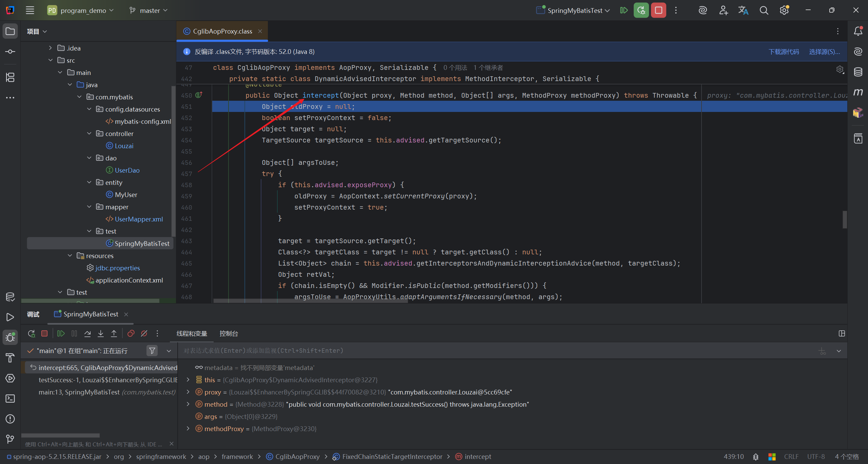Viewport: 868px width, 464px height.
Task: Toggle debug layout settings icon
Action: [842, 334]
